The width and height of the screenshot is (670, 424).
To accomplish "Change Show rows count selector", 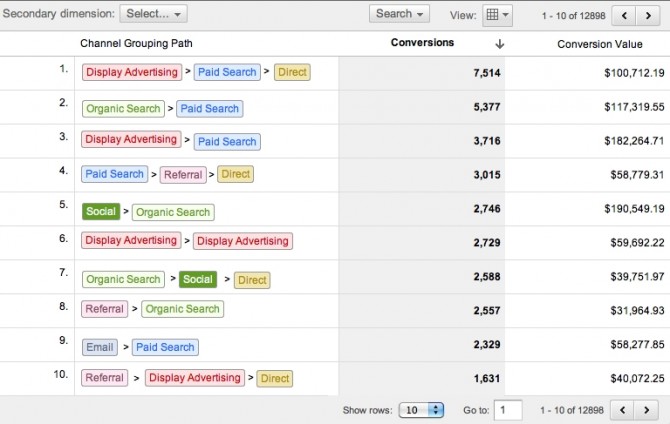I will coord(422,410).
